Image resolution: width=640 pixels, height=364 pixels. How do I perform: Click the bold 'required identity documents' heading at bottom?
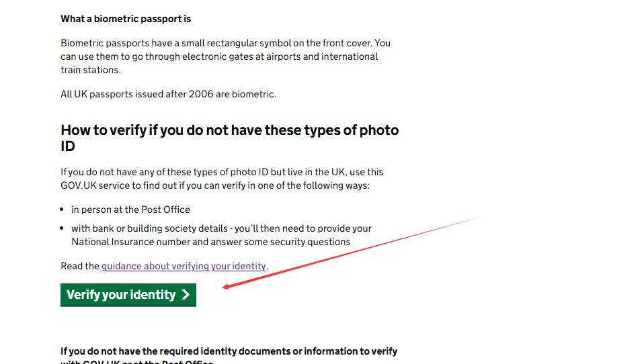(x=229, y=351)
